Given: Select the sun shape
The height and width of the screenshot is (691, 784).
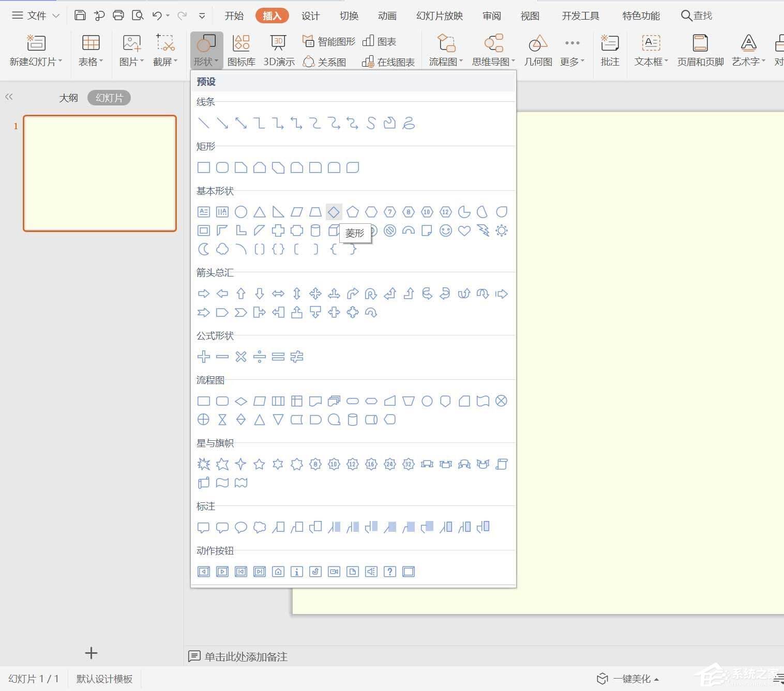Looking at the screenshot, I should [x=502, y=231].
